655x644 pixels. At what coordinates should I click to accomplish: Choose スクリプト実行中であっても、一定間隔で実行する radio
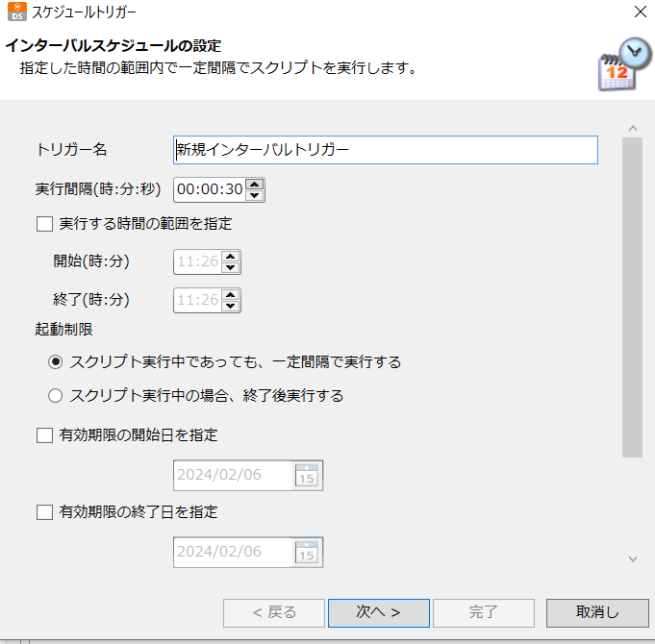[55, 361]
